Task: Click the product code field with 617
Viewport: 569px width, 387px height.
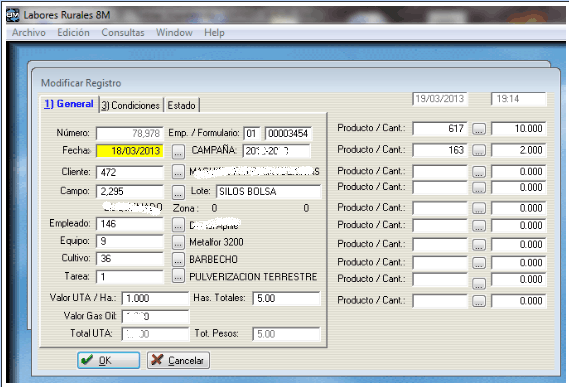Action: click(x=440, y=129)
